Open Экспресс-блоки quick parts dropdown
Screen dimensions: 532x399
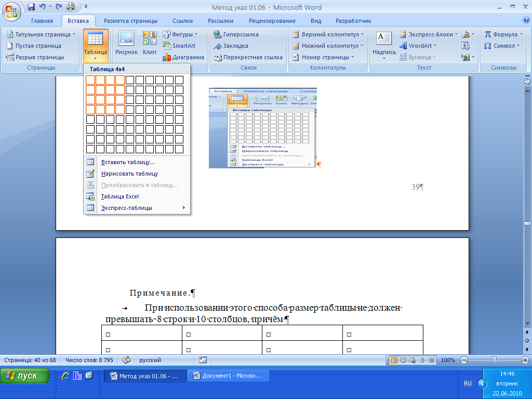pyautogui.click(x=429, y=34)
